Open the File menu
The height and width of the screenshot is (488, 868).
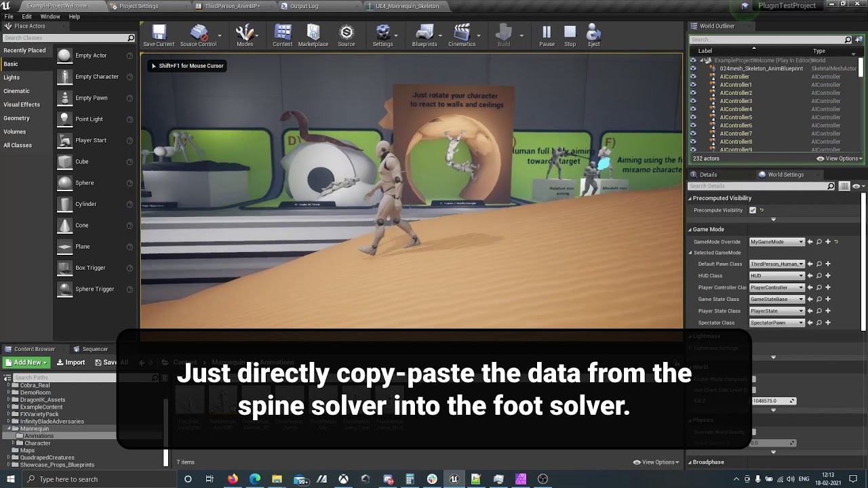[9, 16]
